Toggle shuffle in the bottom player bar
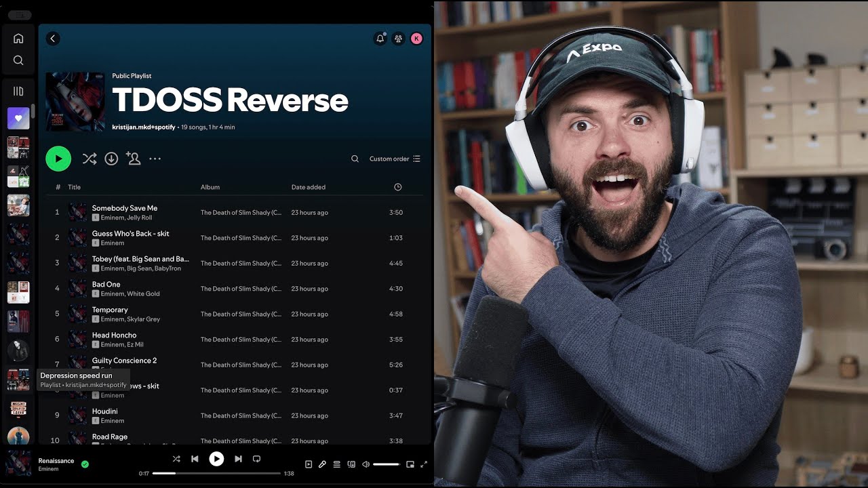Screen dimensions: 868x488 176,459
